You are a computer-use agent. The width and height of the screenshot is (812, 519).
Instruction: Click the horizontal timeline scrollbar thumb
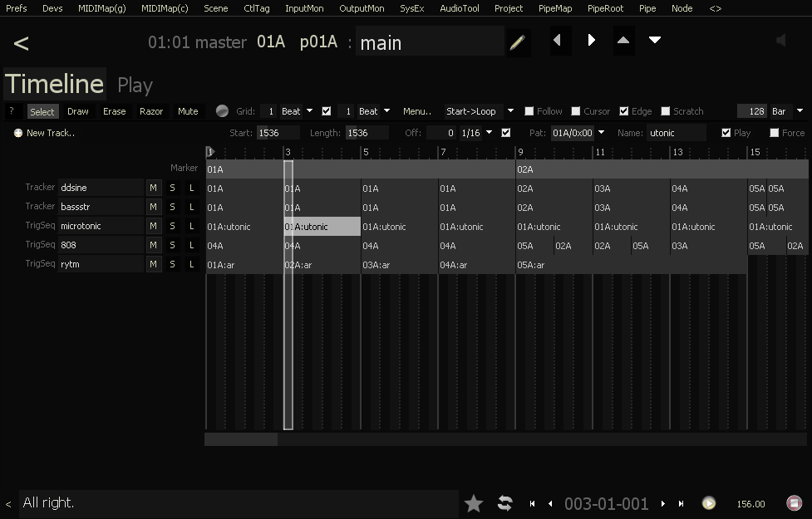(x=241, y=439)
